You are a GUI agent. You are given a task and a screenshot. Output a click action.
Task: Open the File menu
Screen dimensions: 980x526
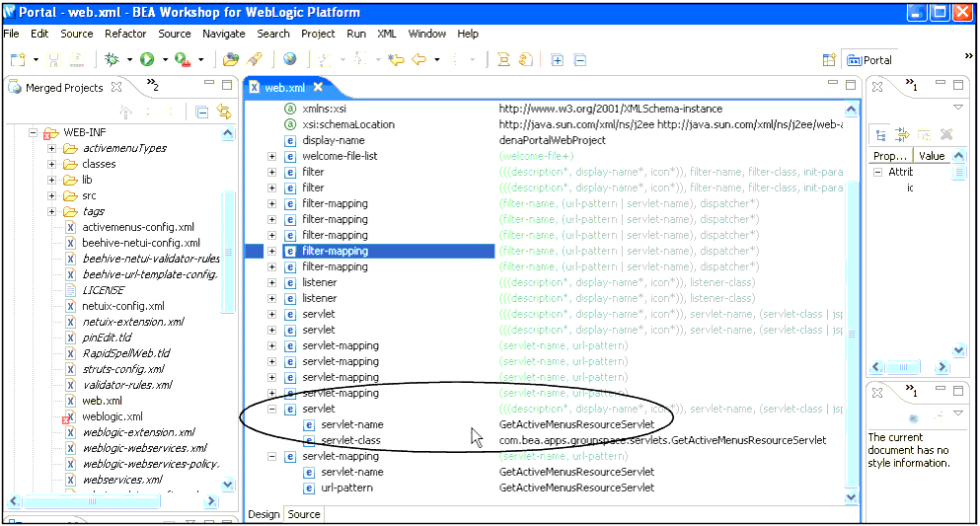[x=11, y=34]
